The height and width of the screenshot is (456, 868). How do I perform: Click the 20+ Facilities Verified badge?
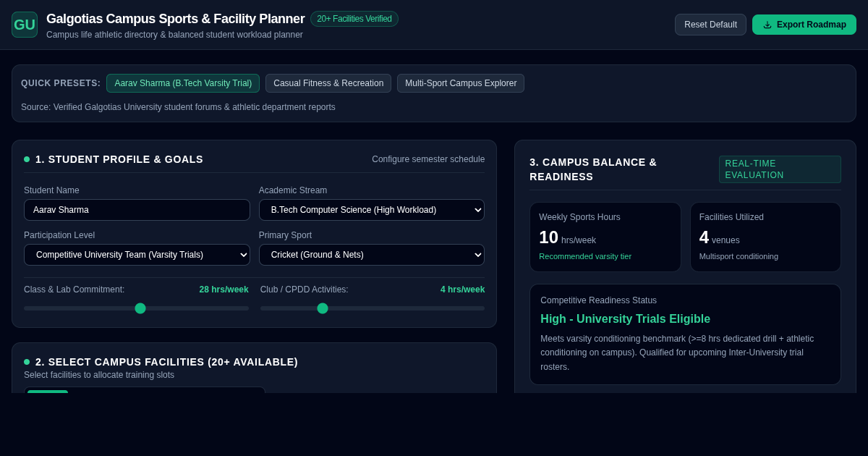354,19
